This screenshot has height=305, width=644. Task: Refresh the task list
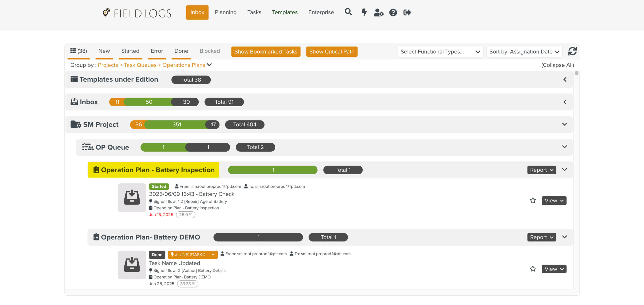click(572, 51)
